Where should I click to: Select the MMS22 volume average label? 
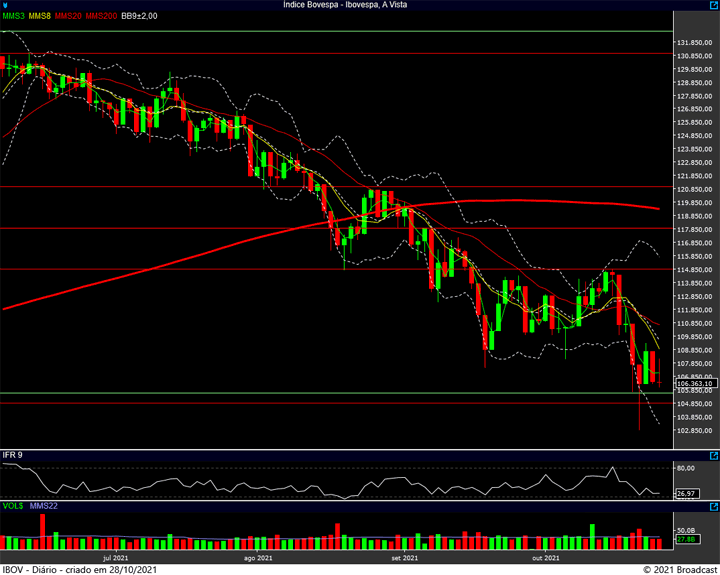click(44, 506)
